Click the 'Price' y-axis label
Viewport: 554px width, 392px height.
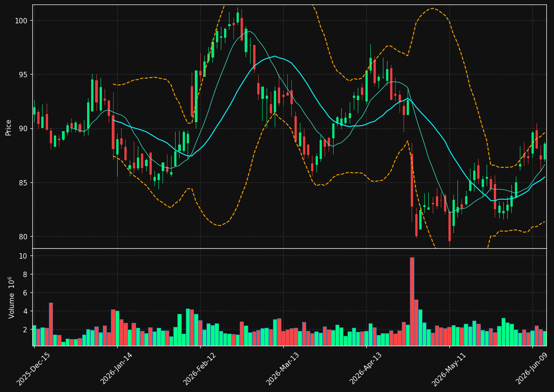coord(9,127)
